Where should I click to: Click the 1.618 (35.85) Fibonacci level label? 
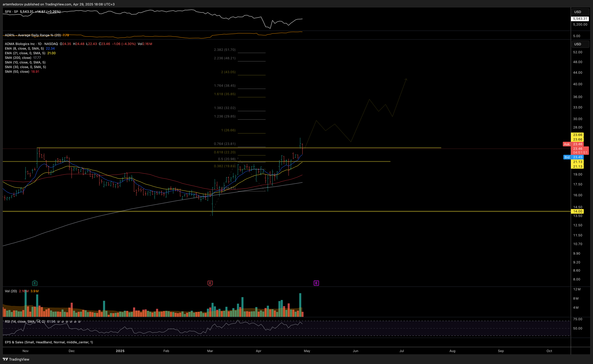(x=225, y=94)
